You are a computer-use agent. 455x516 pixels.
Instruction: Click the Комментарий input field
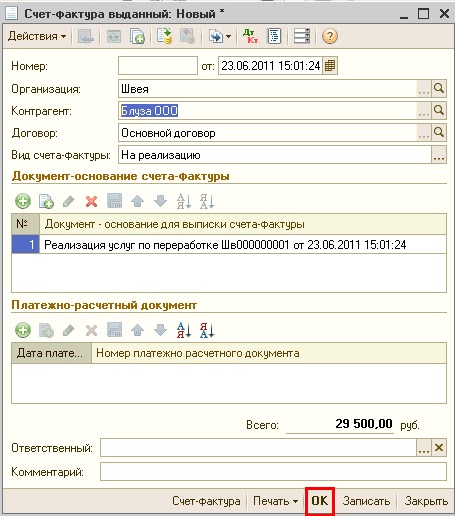[273, 472]
